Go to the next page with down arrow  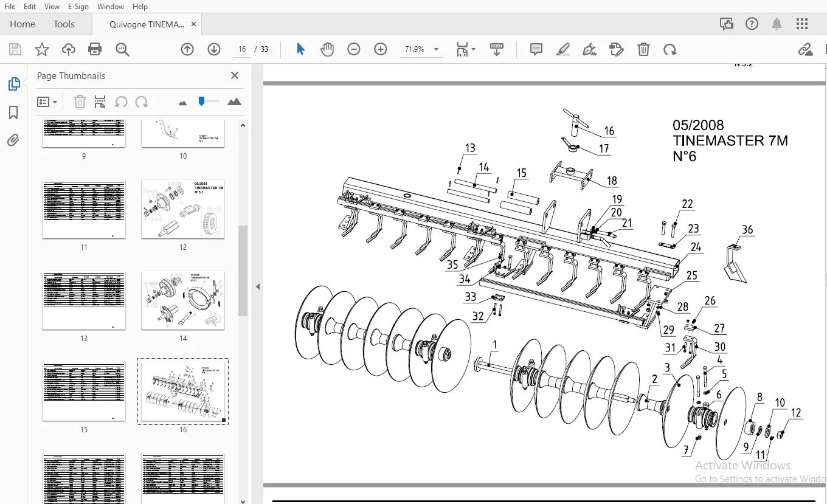214,49
